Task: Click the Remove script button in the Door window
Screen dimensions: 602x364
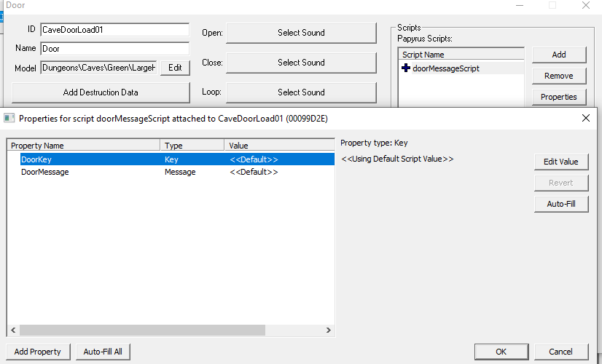Action: click(x=559, y=76)
